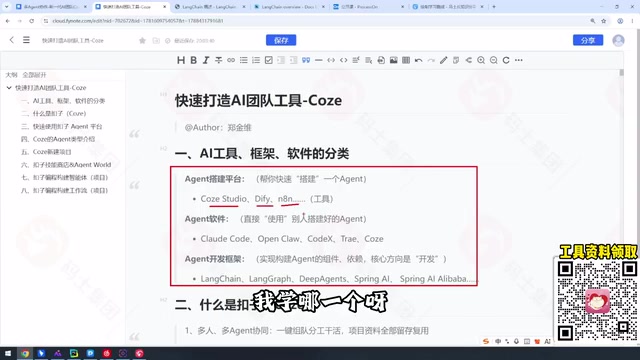Click 全部展开 to expand all outline items

coord(34,75)
